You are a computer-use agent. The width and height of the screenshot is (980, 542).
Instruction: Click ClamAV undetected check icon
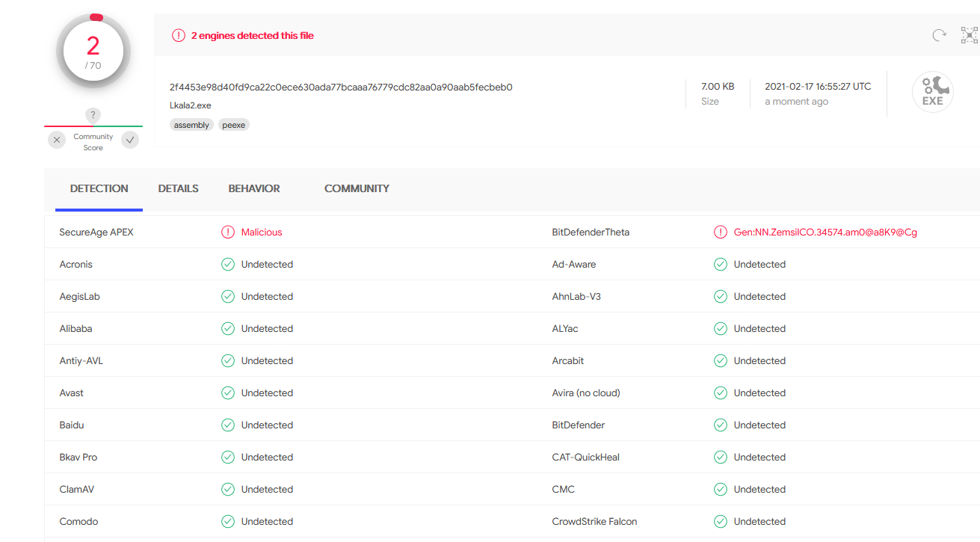coord(228,490)
